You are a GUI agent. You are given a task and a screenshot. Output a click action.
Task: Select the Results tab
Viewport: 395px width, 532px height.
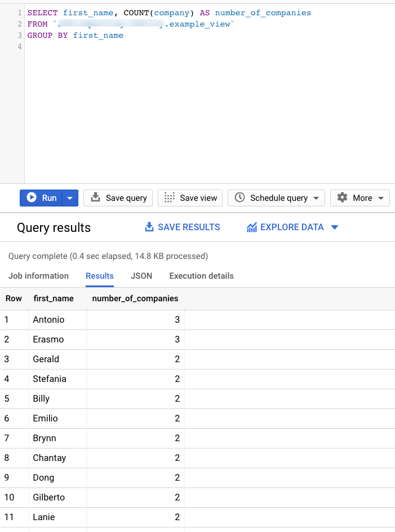coord(100,276)
